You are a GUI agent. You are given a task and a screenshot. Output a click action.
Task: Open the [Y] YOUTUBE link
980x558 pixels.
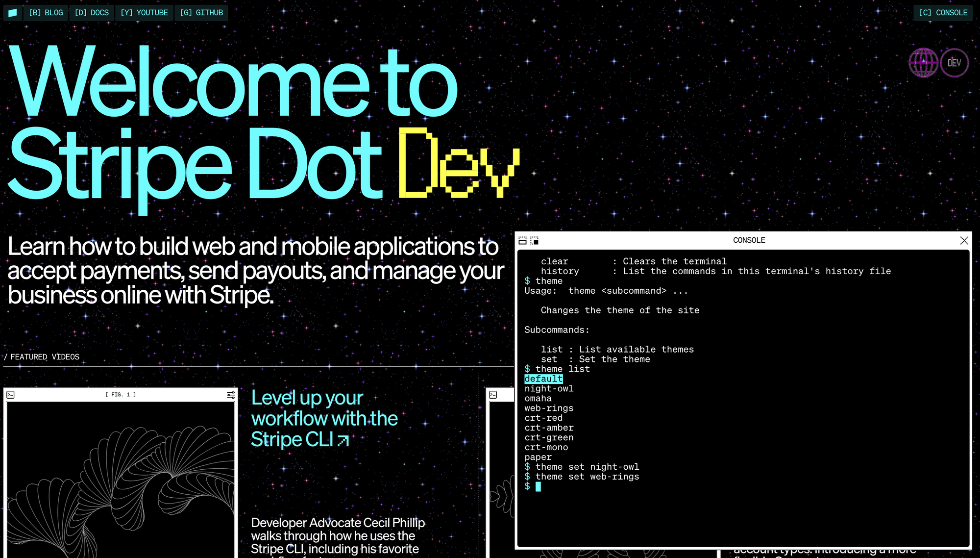pos(144,13)
